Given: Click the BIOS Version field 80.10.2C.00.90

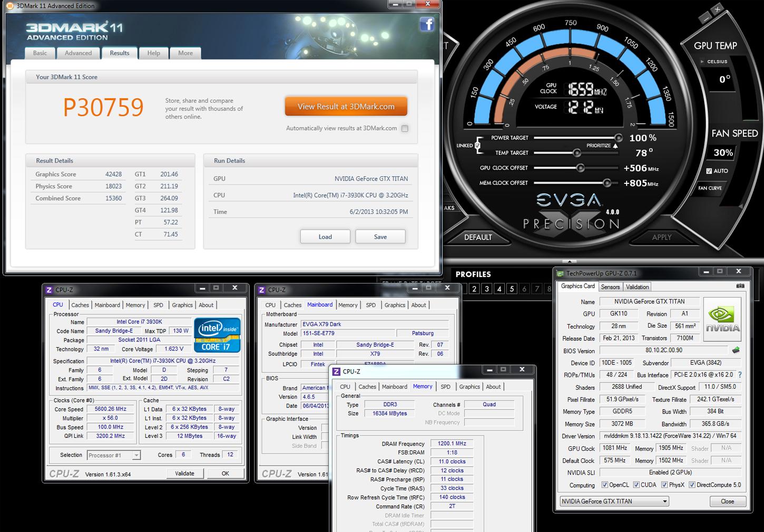Looking at the screenshot, I should [x=664, y=350].
